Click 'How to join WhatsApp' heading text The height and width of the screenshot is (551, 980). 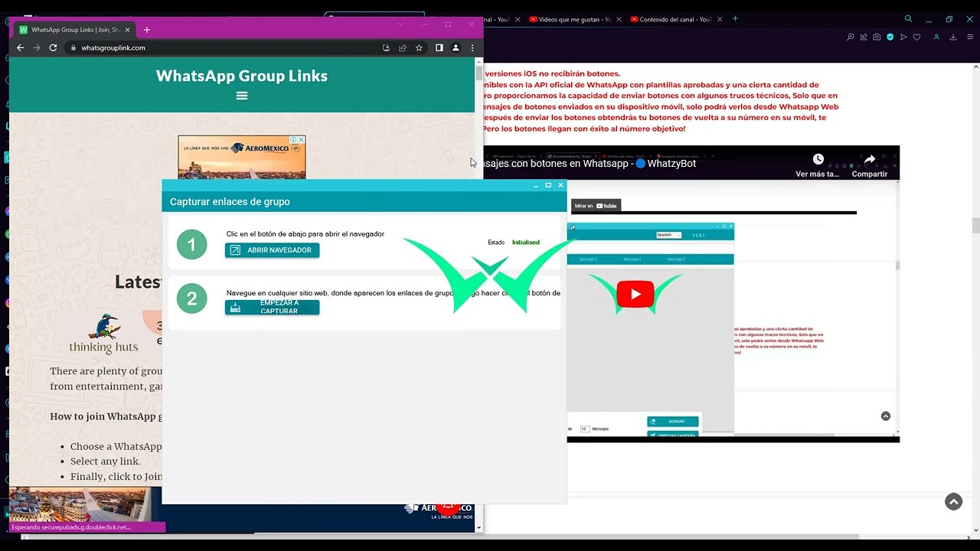click(x=106, y=416)
